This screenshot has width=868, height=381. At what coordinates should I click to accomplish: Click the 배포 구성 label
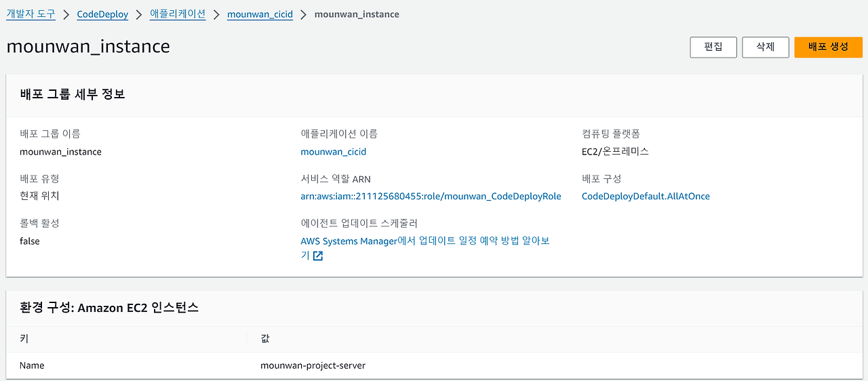click(601, 179)
